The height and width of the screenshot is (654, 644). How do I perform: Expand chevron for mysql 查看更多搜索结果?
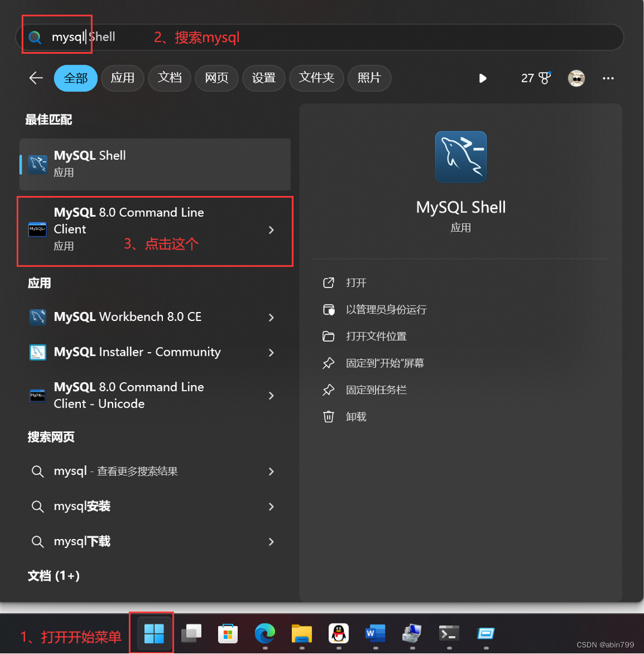(x=271, y=472)
